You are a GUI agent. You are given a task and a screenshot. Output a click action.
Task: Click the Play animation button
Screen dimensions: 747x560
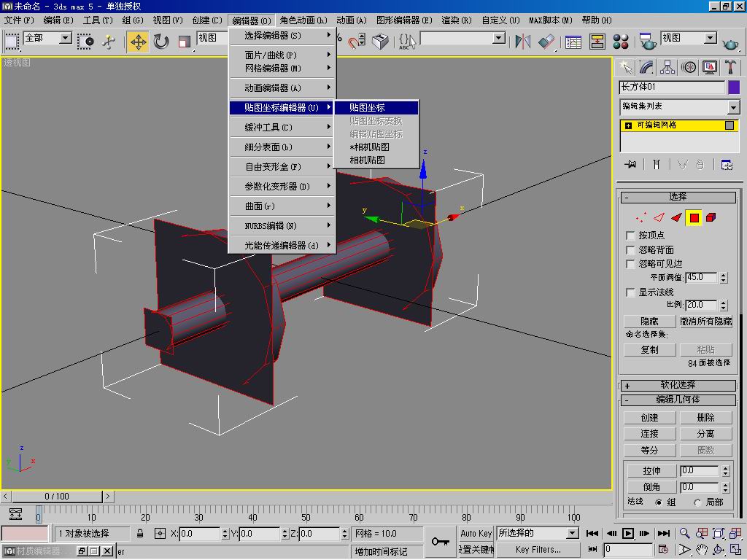(x=627, y=534)
